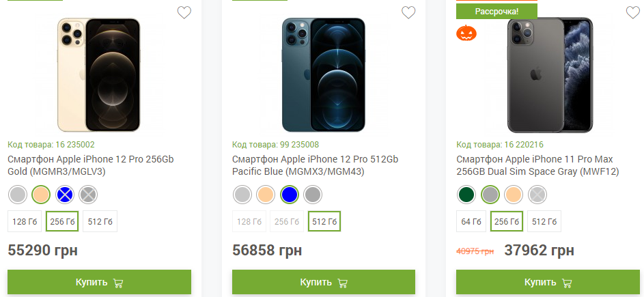This screenshot has width=644, height=297.
Task: Buy the iPhone 12 Pro 256Gb Gold
Action: tap(99, 282)
